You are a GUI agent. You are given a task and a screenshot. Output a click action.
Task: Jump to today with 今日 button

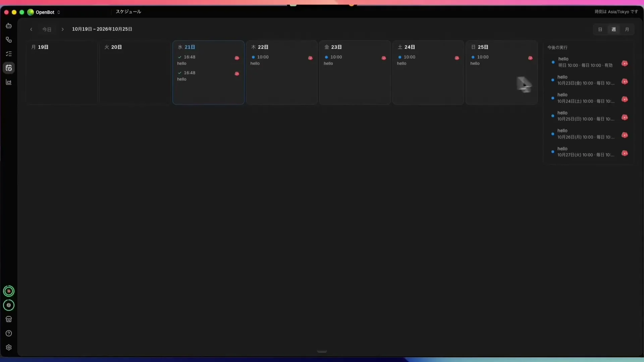pyautogui.click(x=47, y=29)
